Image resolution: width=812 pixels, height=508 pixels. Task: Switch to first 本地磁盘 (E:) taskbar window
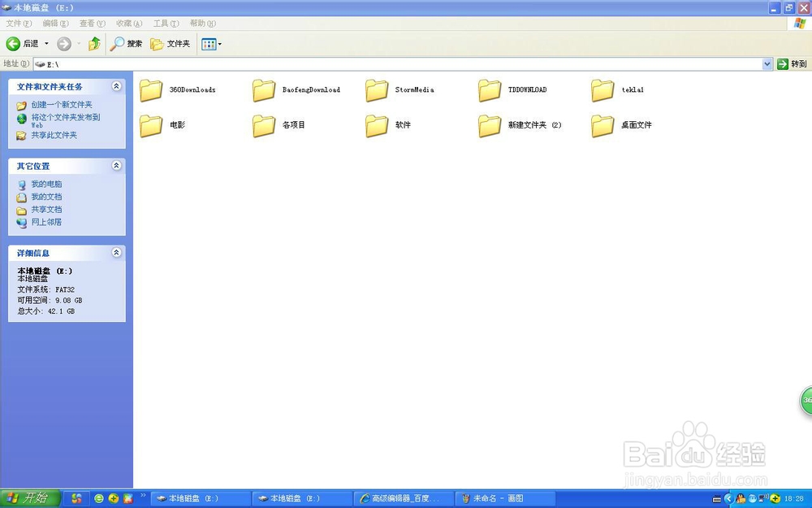click(x=201, y=499)
